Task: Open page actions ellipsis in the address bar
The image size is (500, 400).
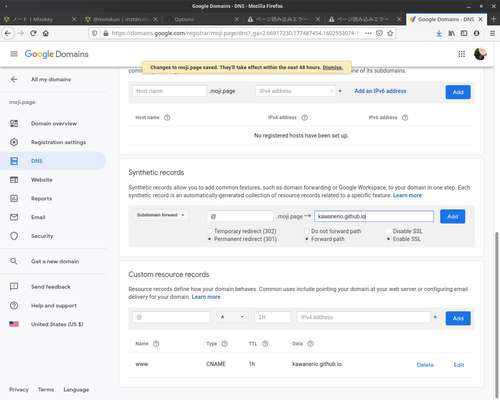Action: point(368,33)
